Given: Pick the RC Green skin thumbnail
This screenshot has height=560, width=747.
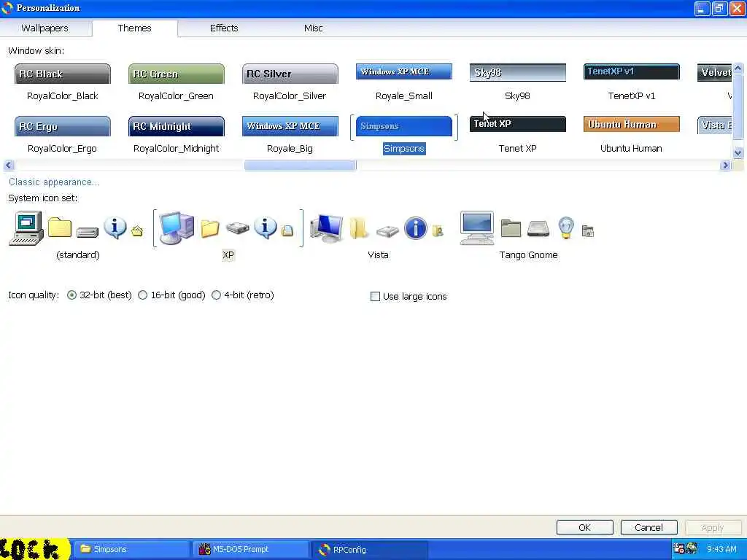Looking at the screenshot, I should pyautogui.click(x=177, y=74).
